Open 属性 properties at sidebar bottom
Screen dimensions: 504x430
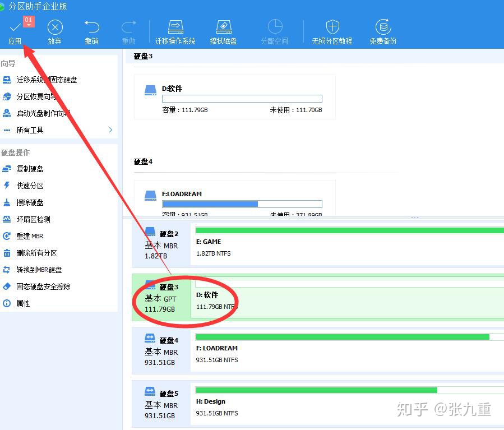point(25,303)
